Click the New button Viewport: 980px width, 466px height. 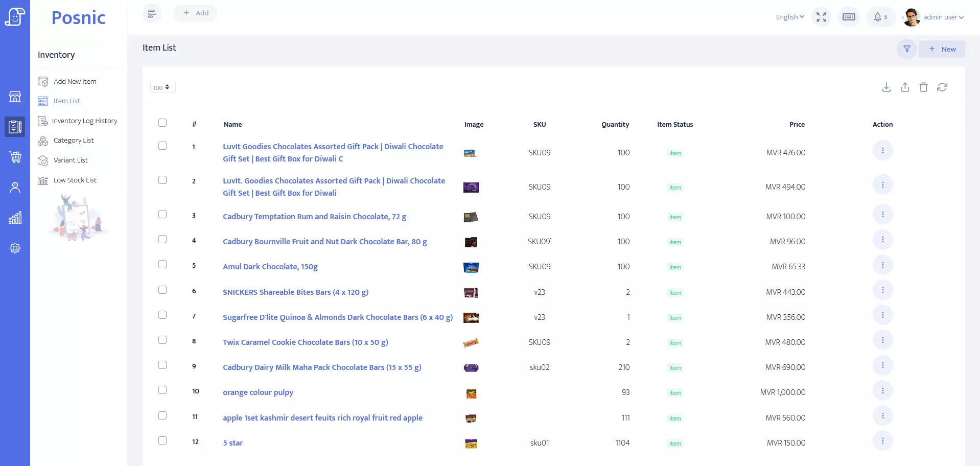942,49
